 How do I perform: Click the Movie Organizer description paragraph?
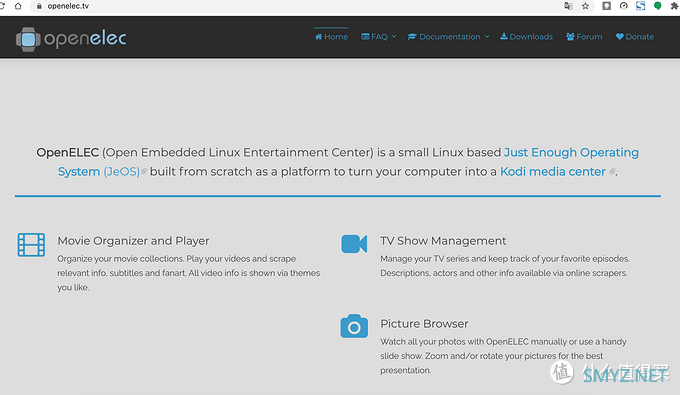point(189,273)
